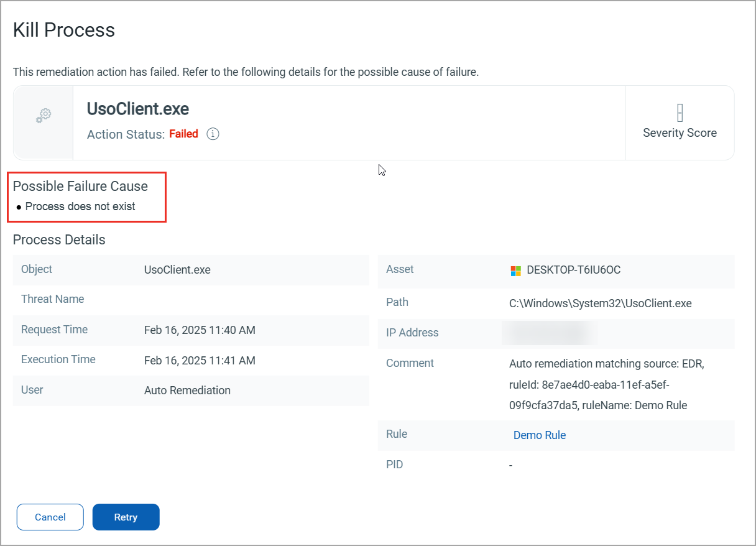Select the Path value C:\Windows\System32\UsoClient.exe
Viewport: 756px width, 546px height.
point(601,303)
